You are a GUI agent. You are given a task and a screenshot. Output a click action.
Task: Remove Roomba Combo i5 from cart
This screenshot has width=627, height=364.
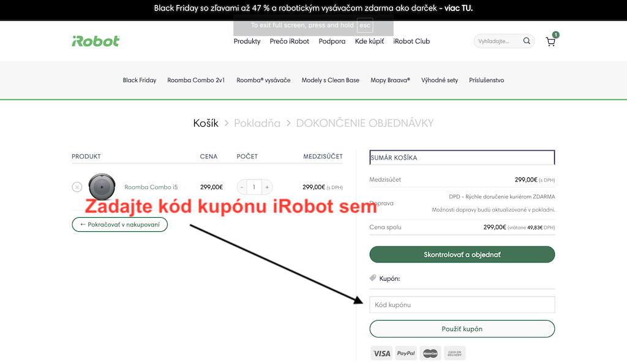coord(77,187)
